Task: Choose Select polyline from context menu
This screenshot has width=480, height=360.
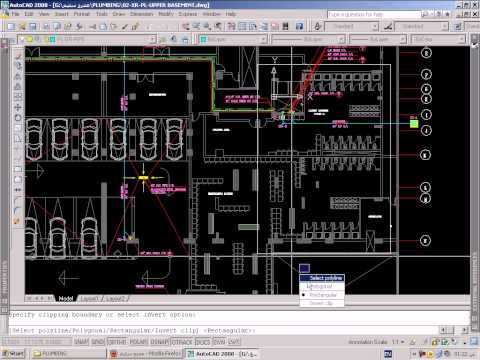Action: pos(322,278)
